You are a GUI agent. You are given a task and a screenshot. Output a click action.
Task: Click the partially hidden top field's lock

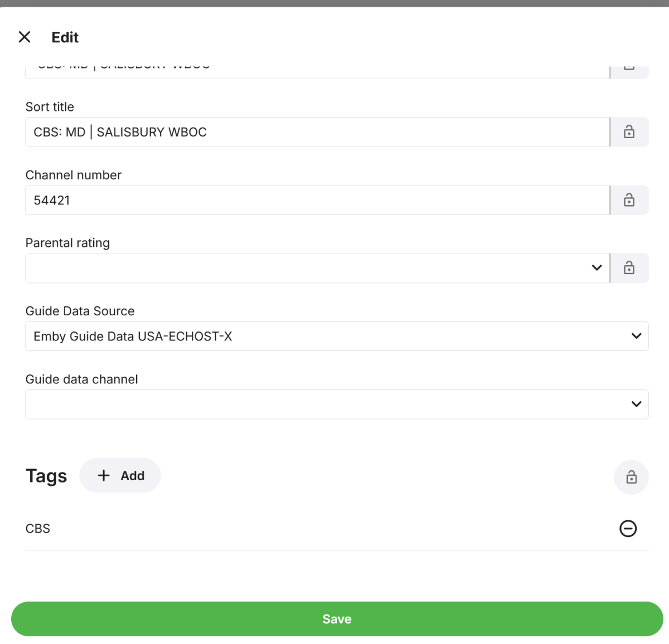629,69
